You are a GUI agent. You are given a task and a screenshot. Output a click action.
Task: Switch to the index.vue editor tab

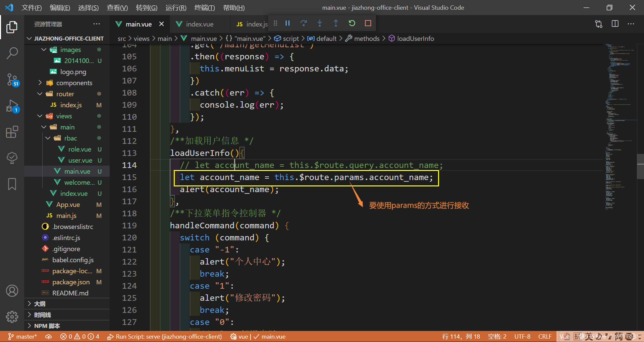click(199, 24)
